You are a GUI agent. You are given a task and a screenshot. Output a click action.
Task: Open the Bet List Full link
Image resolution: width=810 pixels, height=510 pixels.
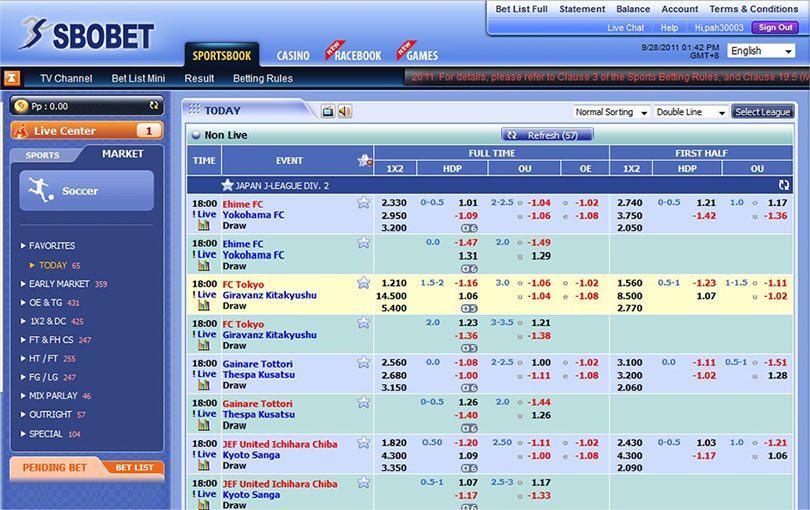click(521, 9)
